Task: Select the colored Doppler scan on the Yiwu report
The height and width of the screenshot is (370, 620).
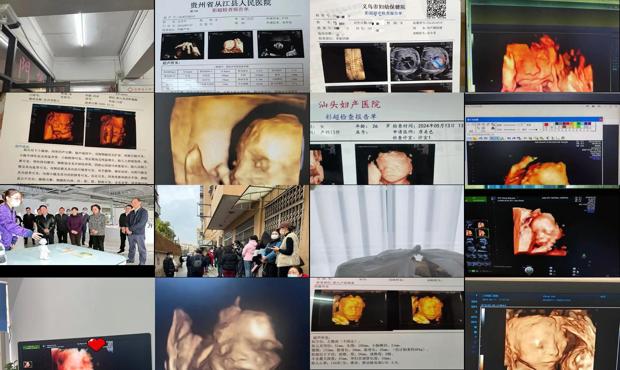Action: 421,62
